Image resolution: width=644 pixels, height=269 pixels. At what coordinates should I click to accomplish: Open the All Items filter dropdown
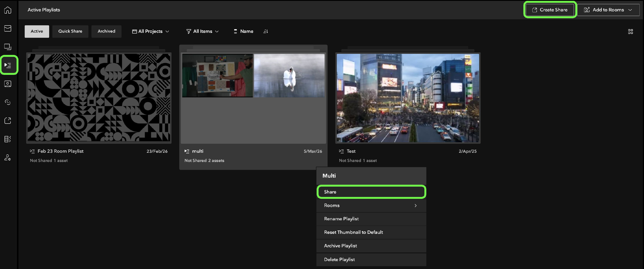202,32
